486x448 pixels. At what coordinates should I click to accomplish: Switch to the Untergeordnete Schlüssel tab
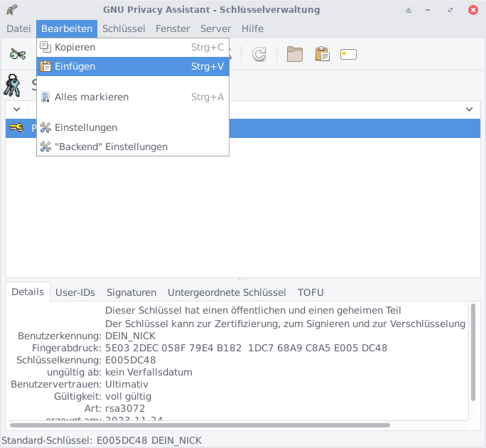click(x=227, y=292)
